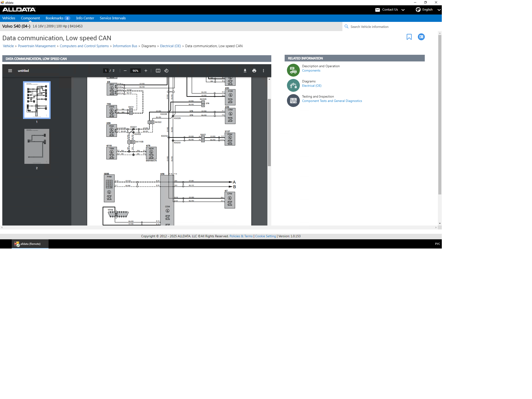Open the Service Intervals menu
Screen dimensions: 532x399
click(x=113, y=18)
